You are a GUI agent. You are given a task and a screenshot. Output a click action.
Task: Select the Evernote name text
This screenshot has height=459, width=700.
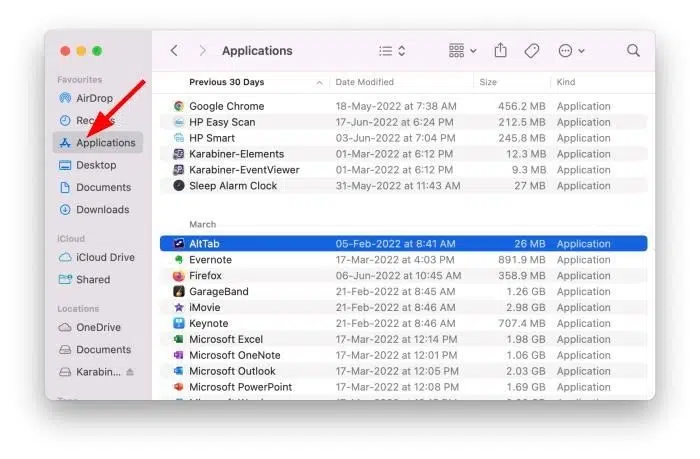210,259
